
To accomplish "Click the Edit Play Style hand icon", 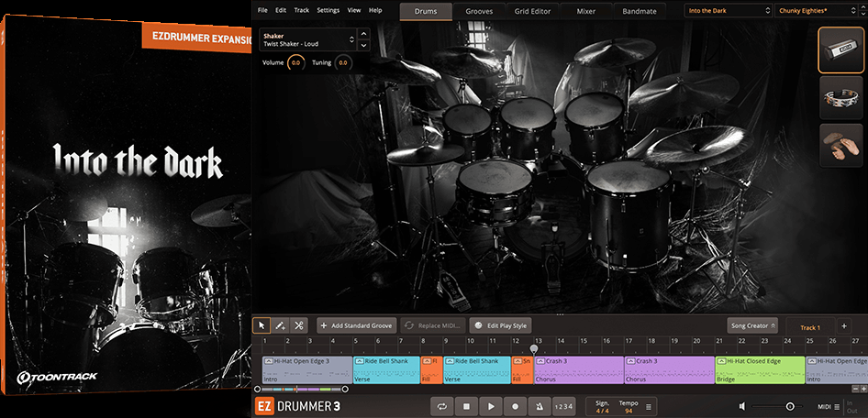I will coord(479,325).
